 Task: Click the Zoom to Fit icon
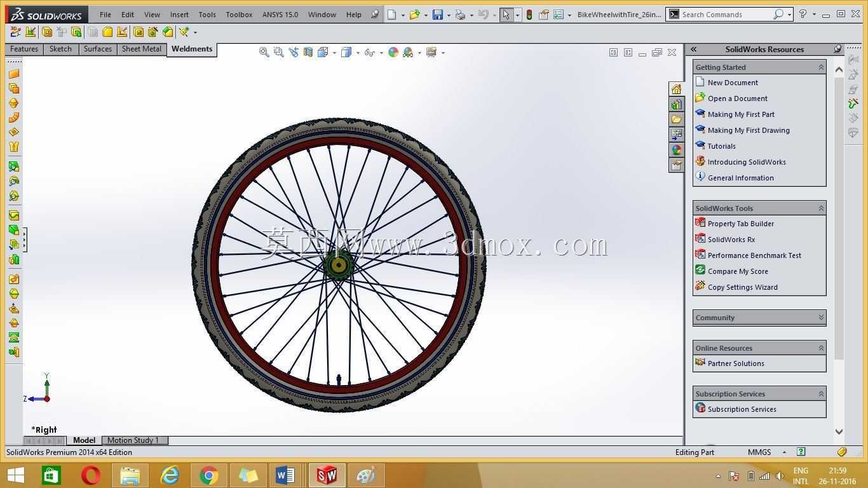click(x=264, y=52)
